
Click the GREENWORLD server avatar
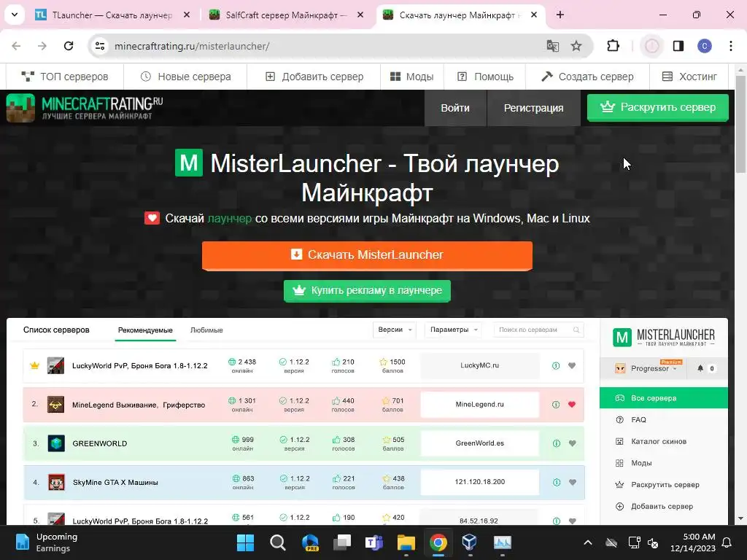(x=56, y=443)
